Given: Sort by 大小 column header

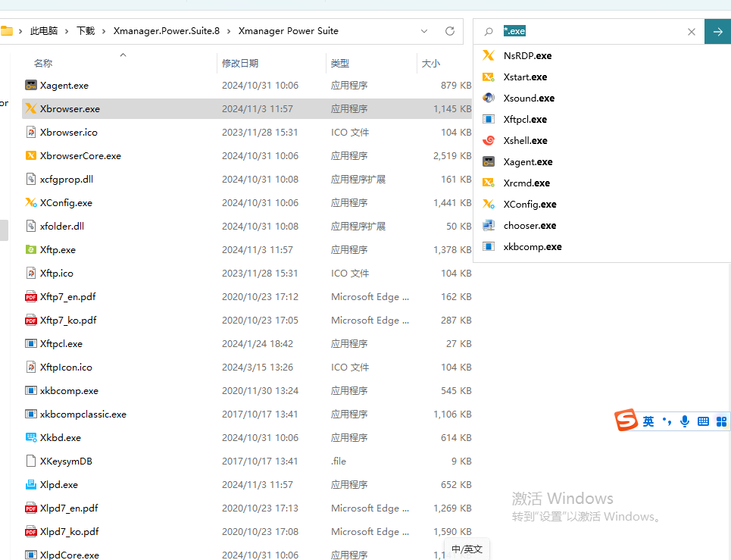Looking at the screenshot, I should coord(430,63).
